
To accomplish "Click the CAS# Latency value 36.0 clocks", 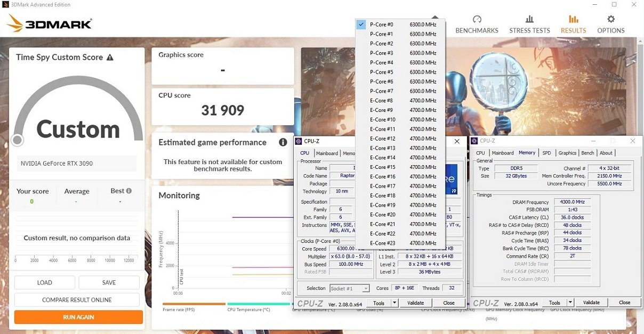I will pyautogui.click(x=573, y=217).
